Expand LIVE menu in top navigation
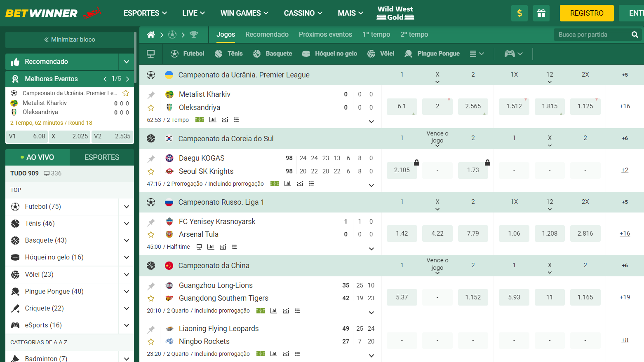 (193, 13)
